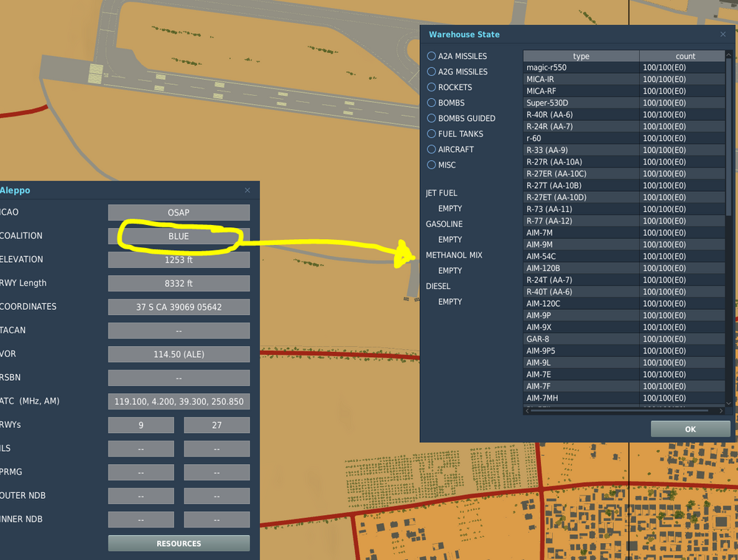The height and width of the screenshot is (560, 738).
Task: Choose the MISC radio button
Action: (x=431, y=165)
